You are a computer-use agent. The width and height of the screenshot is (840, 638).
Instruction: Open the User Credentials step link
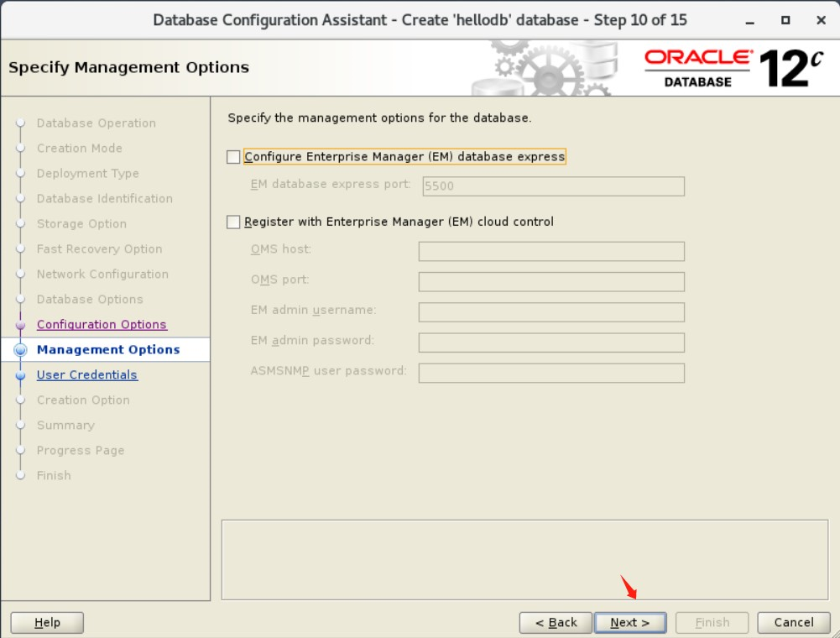click(x=86, y=374)
